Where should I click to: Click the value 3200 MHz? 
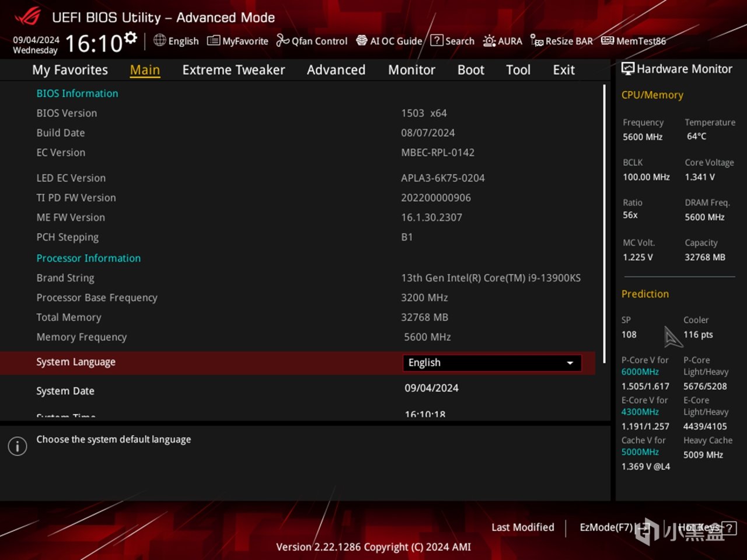click(x=424, y=298)
